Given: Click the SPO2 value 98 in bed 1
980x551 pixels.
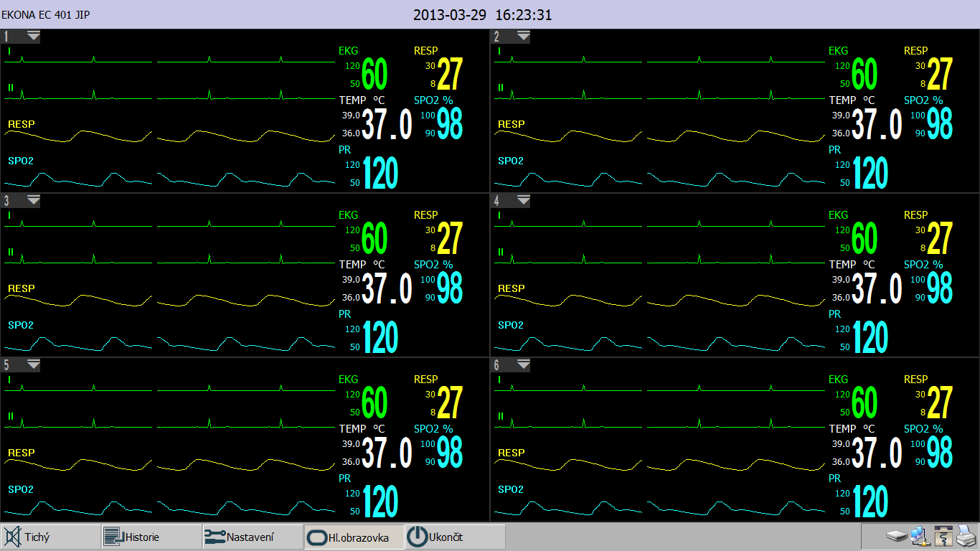Looking at the screenshot, I should tap(450, 123).
